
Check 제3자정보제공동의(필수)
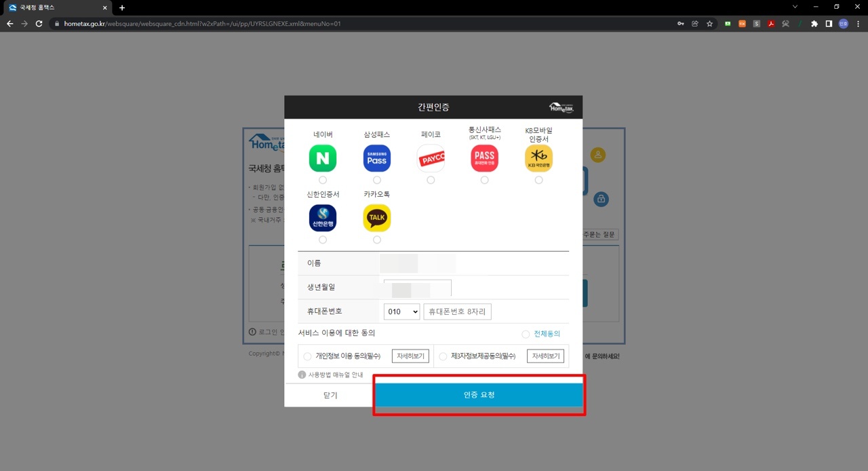[x=443, y=356]
